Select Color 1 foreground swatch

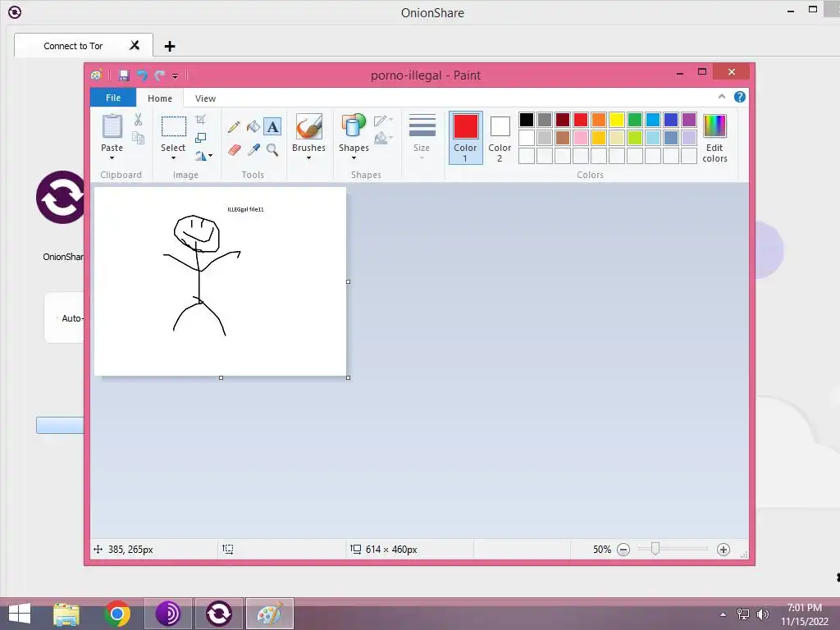pyautogui.click(x=466, y=138)
